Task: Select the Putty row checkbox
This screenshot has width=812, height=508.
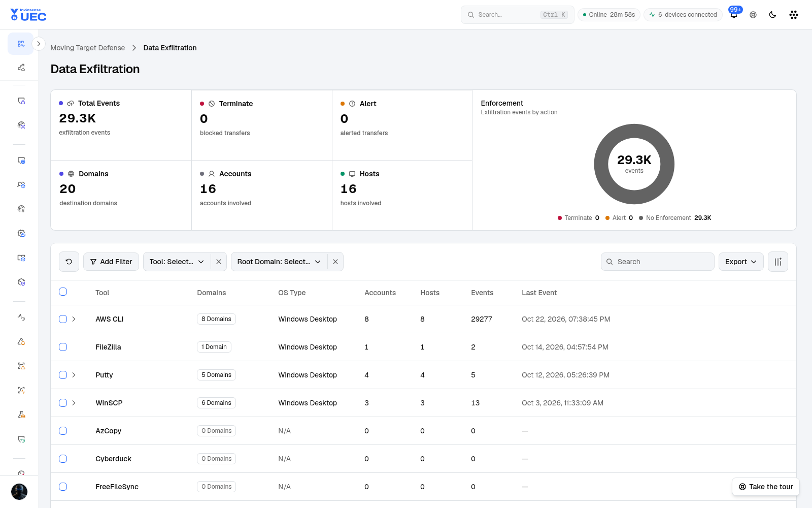Action: pyautogui.click(x=63, y=375)
